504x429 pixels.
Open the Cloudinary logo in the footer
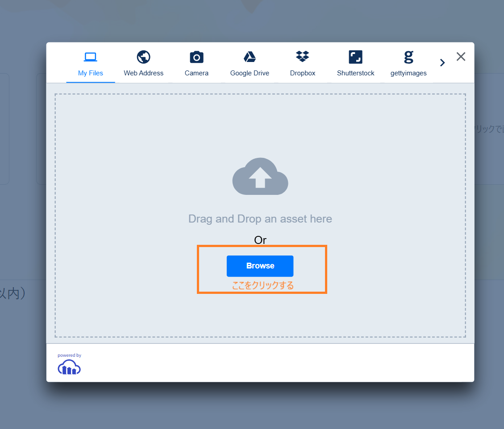point(69,367)
